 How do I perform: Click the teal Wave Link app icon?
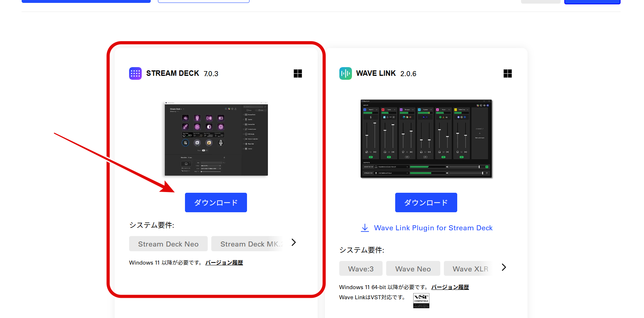[x=345, y=74]
